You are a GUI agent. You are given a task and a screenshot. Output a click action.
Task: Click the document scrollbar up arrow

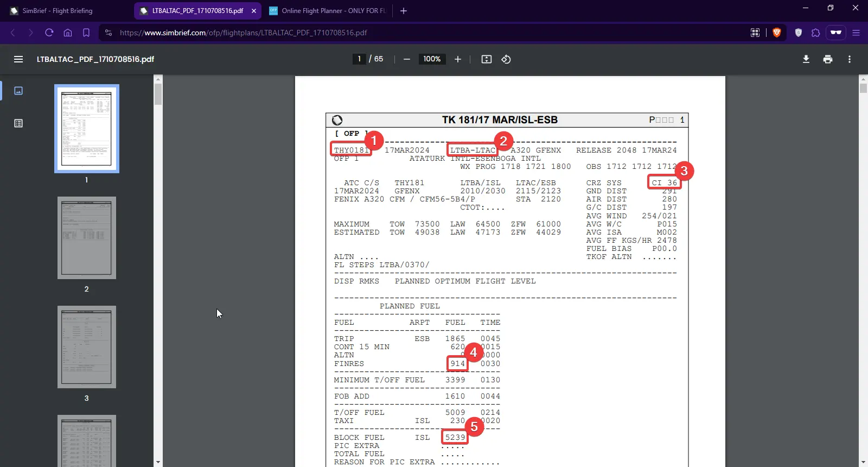[x=864, y=80]
